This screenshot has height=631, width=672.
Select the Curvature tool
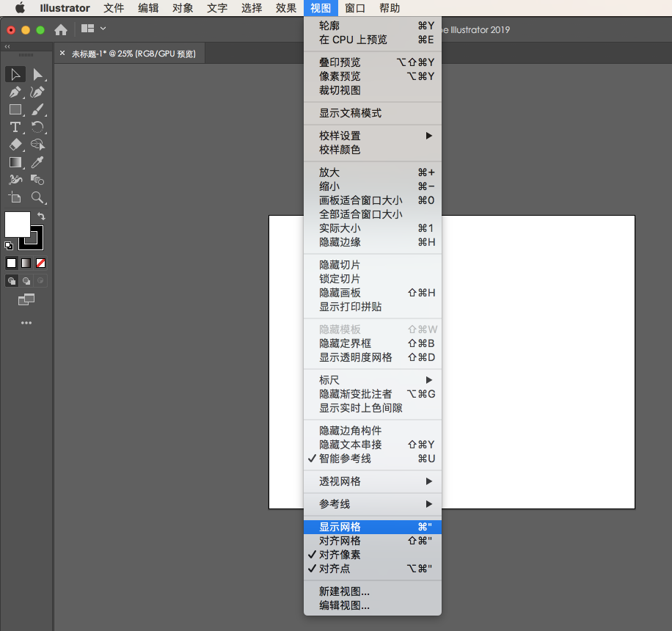pos(37,92)
